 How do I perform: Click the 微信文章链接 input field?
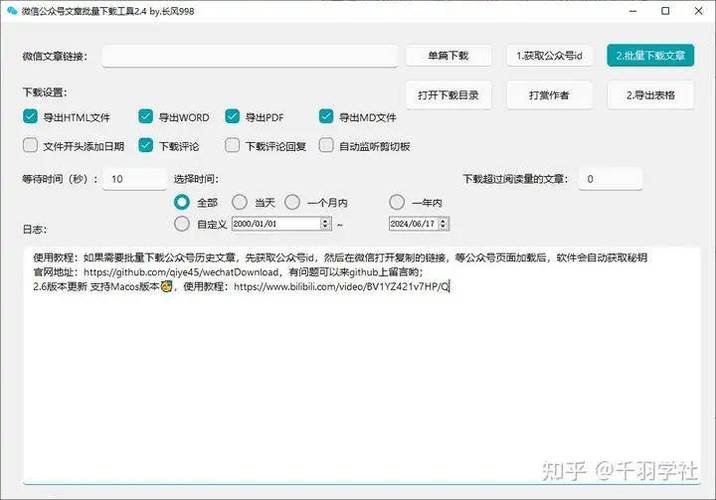pos(248,56)
